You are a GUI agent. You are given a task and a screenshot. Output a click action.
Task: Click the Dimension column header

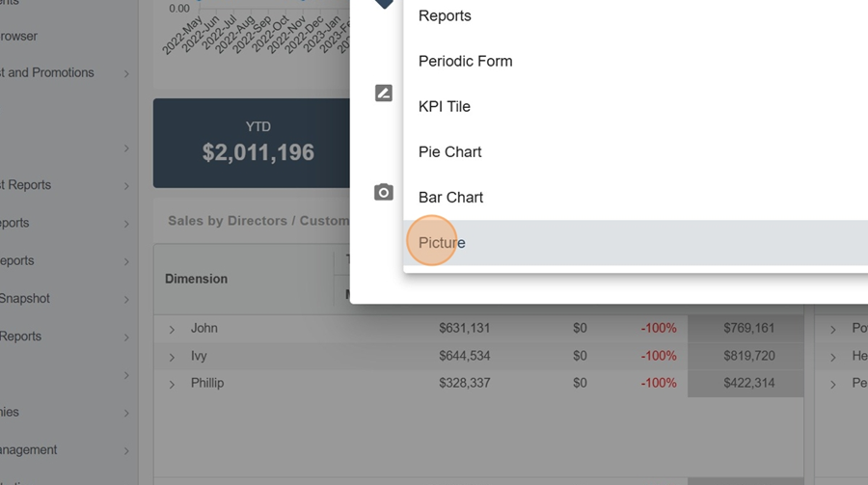click(196, 279)
